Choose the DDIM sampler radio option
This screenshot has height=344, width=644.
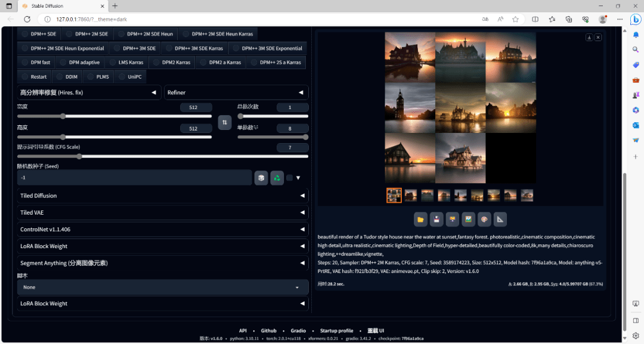(x=67, y=77)
